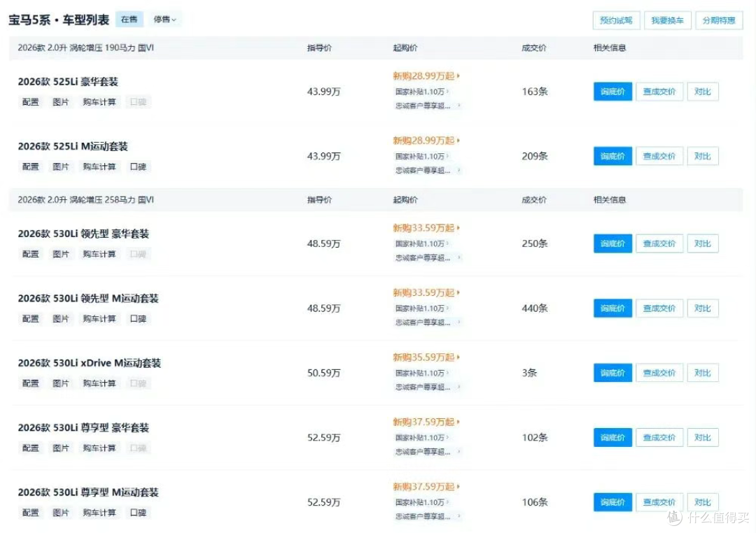756x533 pixels.
Task: Open 2026款 530Li 尊享型 豪华套装 link
Action: click(x=83, y=427)
